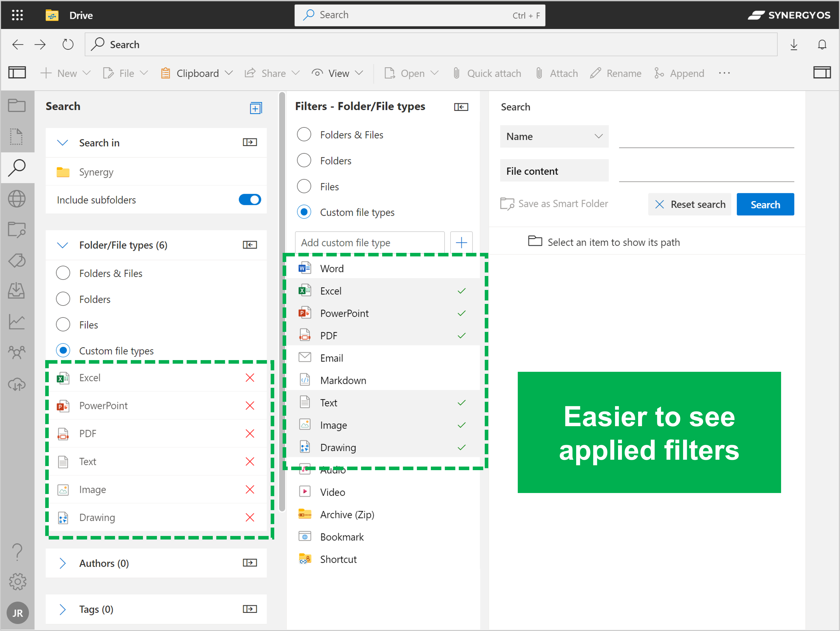Remove Image from applied filters
Viewport: 840px width, 631px height.
pos(250,489)
